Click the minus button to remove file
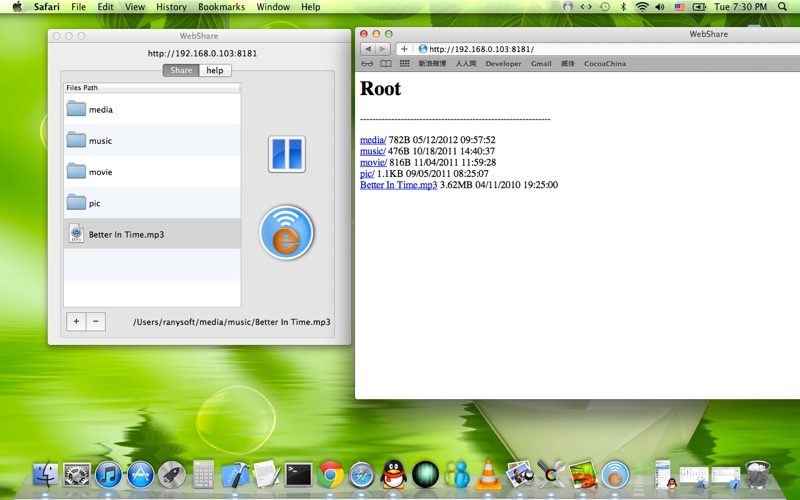The width and height of the screenshot is (800, 500). pyautogui.click(x=95, y=321)
